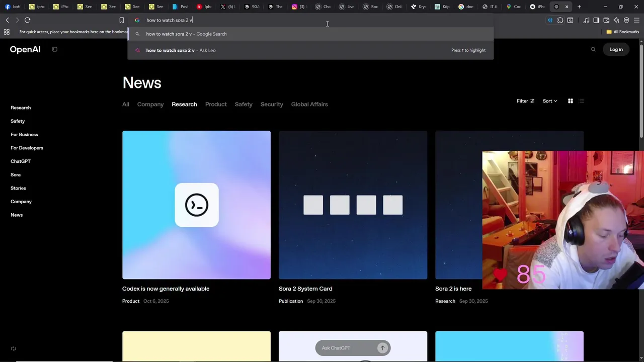Open Stories in the left sidebar
Image resolution: width=644 pixels, height=362 pixels.
(x=18, y=188)
